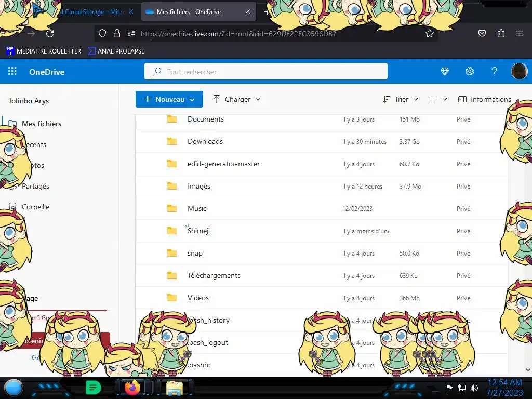Click the Nouveau button
Screen dimensions: 532x399
(169, 99)
